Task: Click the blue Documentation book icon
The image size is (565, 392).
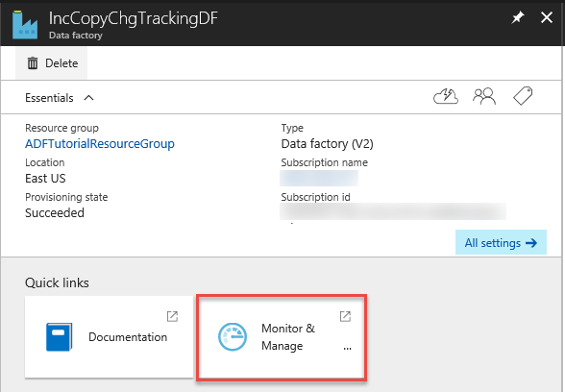Action: [x=60, y=337]
